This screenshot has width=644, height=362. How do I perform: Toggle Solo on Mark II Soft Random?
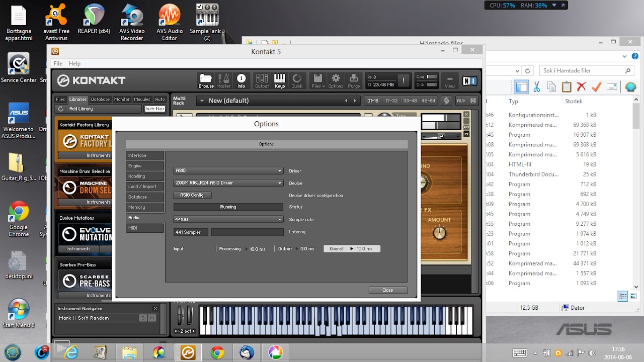(143, 318)
